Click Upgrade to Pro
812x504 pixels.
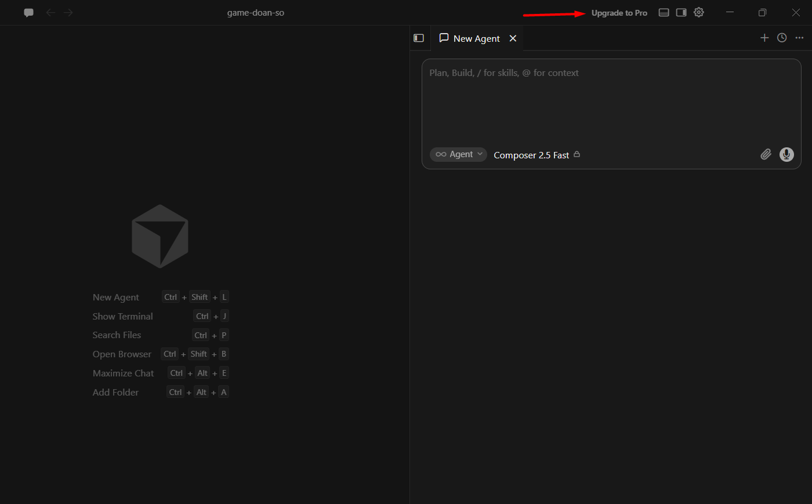tap(619, 13)
